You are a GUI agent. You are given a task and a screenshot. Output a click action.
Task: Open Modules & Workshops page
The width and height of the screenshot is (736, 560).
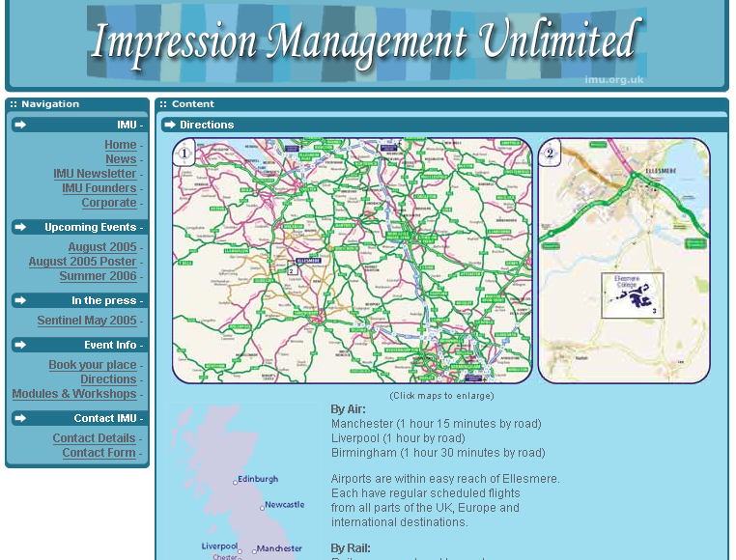pyautogui.click(x=74, y=394)
